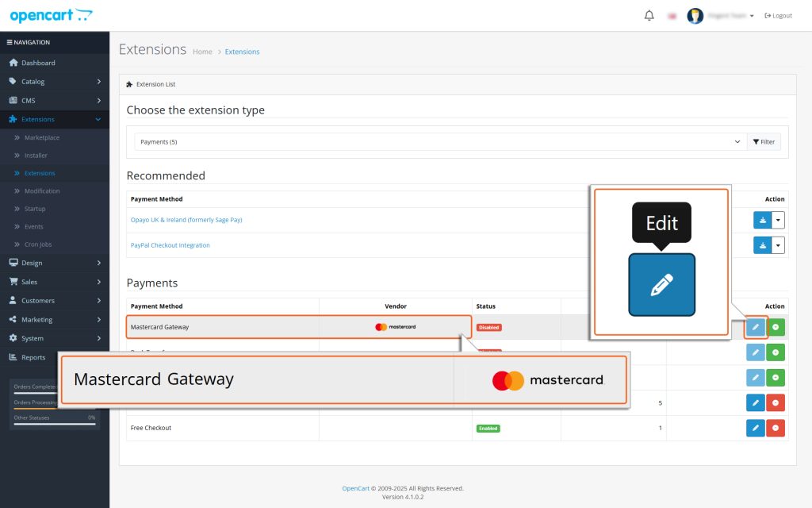Expand the Catalog menu
This screenshot has height=508, width=812.
[55, 82]
